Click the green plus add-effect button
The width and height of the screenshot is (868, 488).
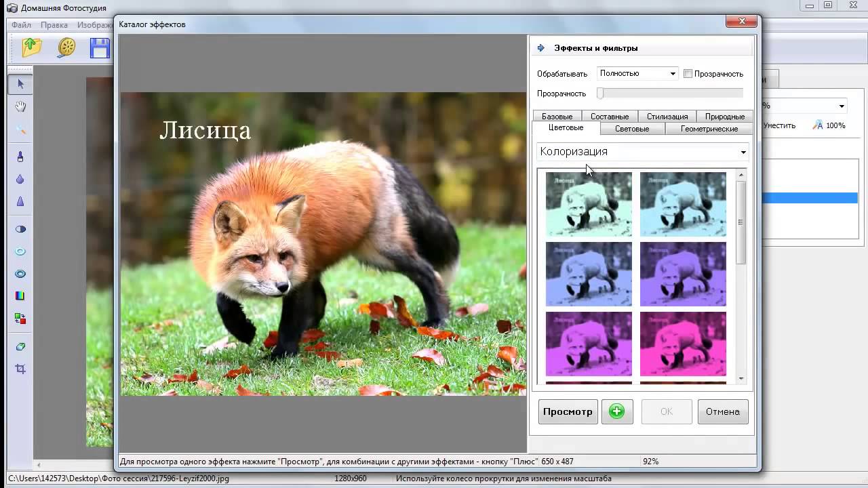[x=617, y=411]
